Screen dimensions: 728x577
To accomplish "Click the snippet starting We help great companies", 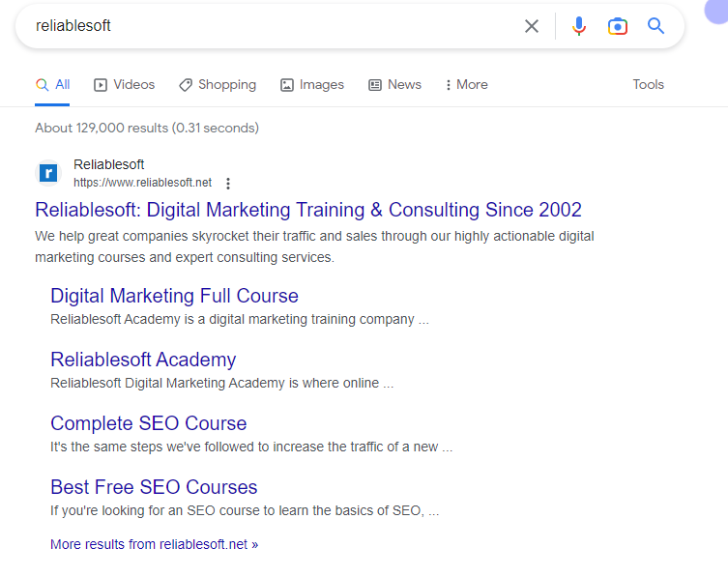I will [x=314, y=247].
